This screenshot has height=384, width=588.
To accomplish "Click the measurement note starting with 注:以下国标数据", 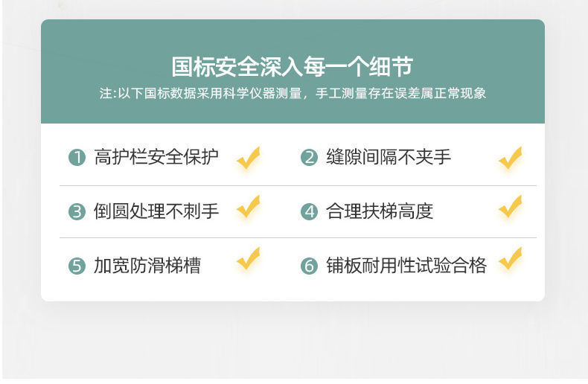I will point(293,94).
